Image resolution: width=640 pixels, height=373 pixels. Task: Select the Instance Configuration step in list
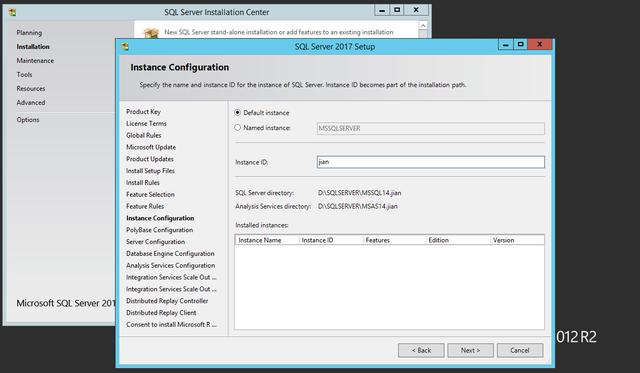pyautogui.click(x=160, y=218)
